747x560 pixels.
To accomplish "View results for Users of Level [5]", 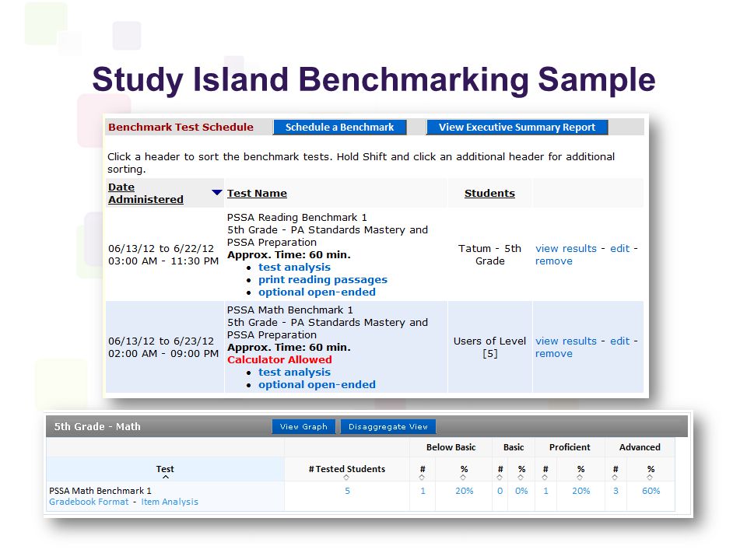I will pyautogui.click(x=566, y=341).
